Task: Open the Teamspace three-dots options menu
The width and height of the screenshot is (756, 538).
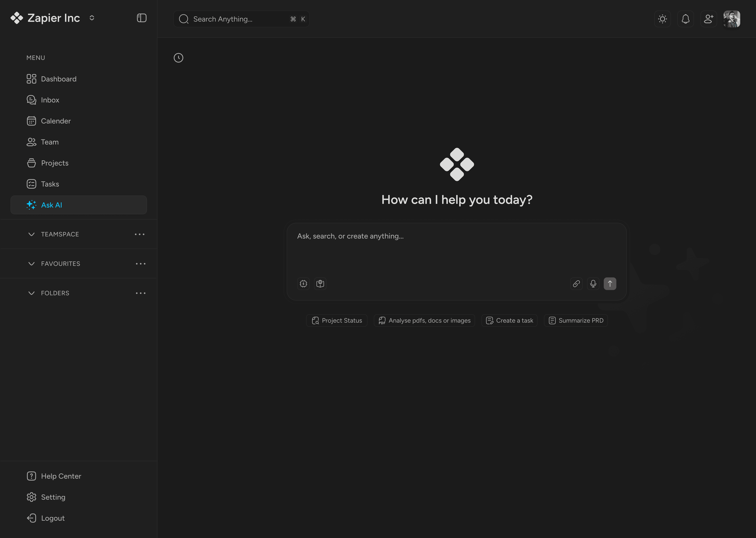Action: point(140,234)
